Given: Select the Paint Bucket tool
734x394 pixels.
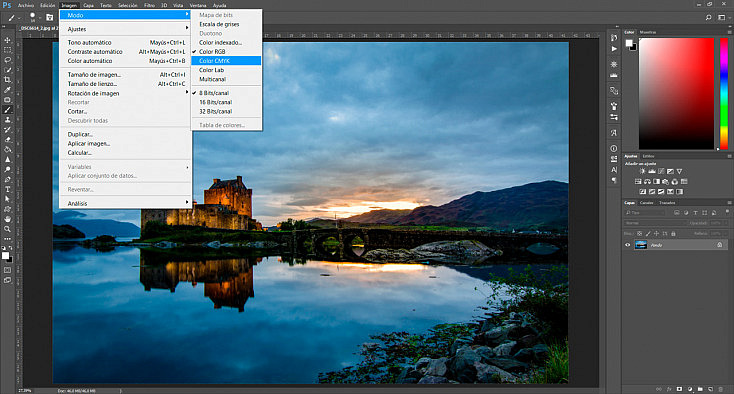Looking at the screenshot, I should click(7, 149).
